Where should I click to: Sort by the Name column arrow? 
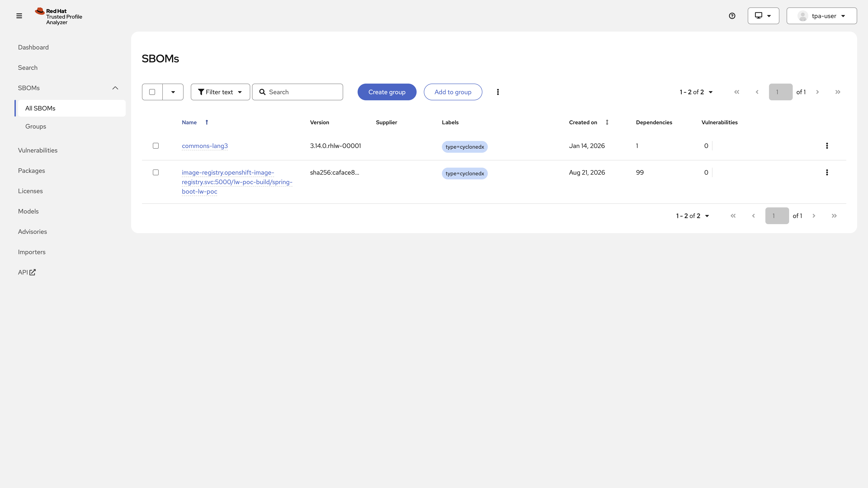(x=207, y=122)
